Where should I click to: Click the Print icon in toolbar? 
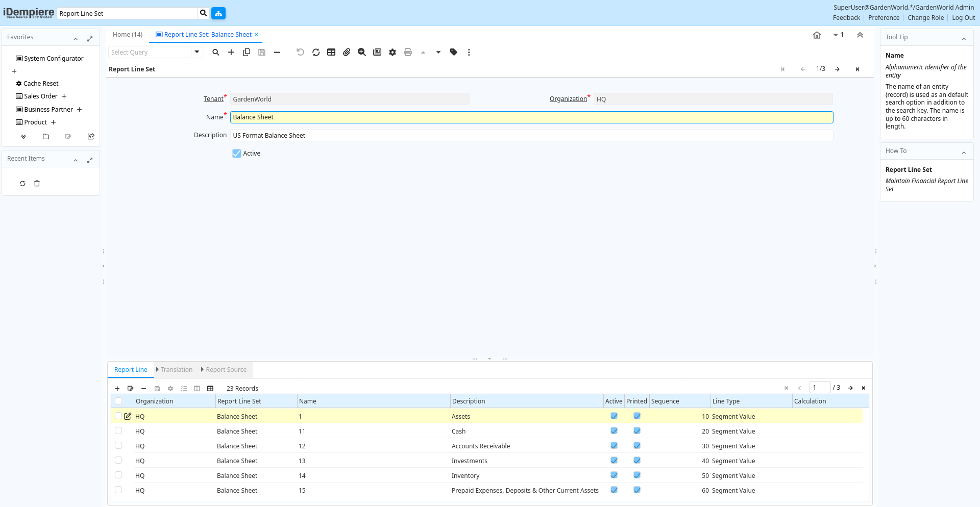pos(407,52)
